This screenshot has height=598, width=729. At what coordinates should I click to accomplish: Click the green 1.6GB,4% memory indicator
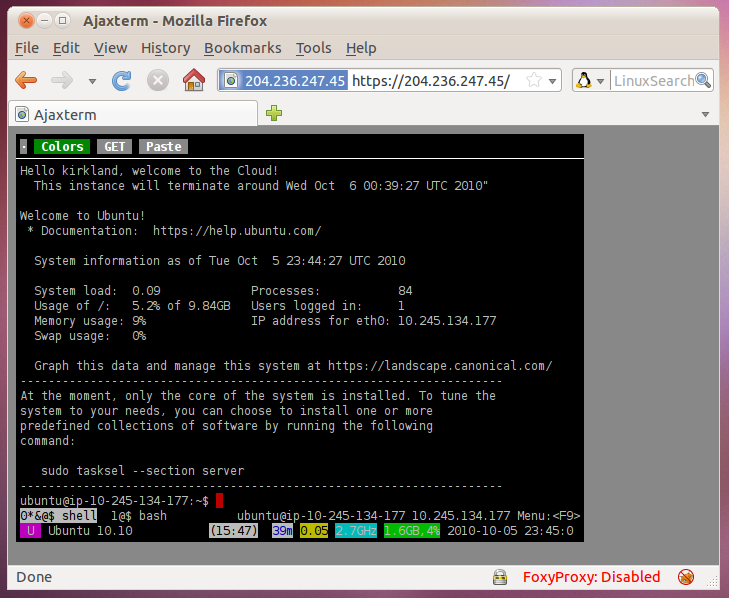pos(411,531)
